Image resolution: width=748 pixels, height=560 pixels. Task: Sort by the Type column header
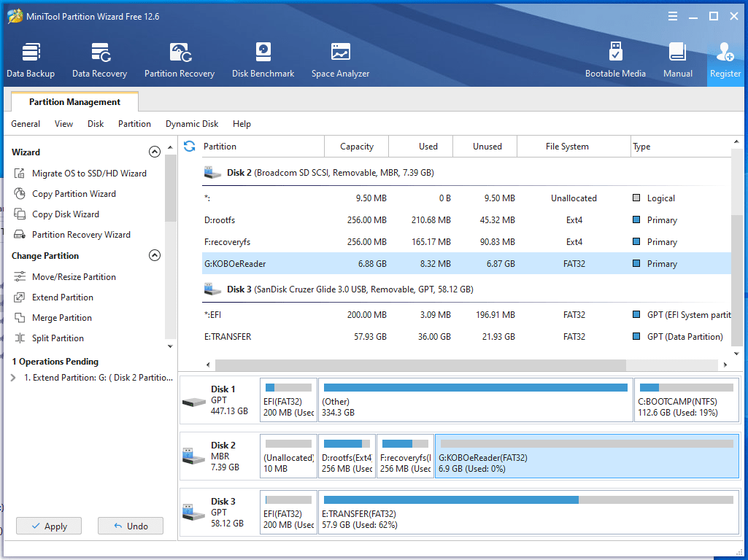click(681, 147)
